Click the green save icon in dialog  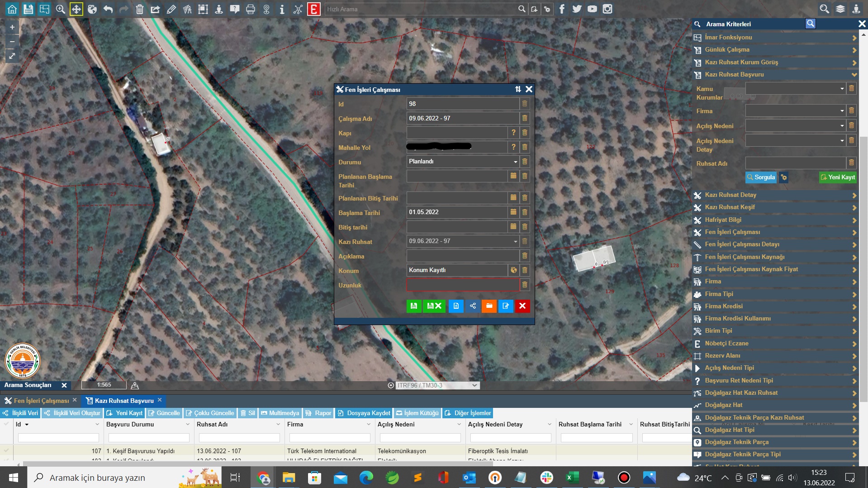pos(413,306)
